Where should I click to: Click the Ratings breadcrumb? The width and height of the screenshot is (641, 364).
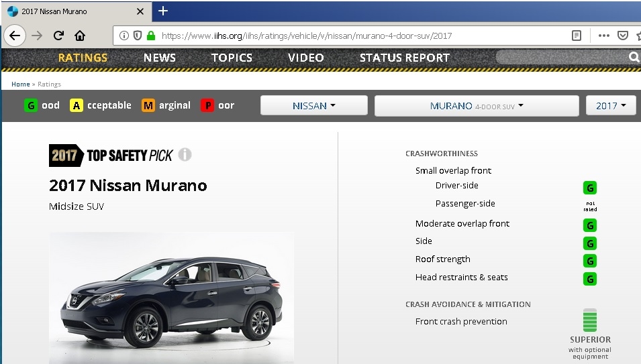[x=49, y=84]
